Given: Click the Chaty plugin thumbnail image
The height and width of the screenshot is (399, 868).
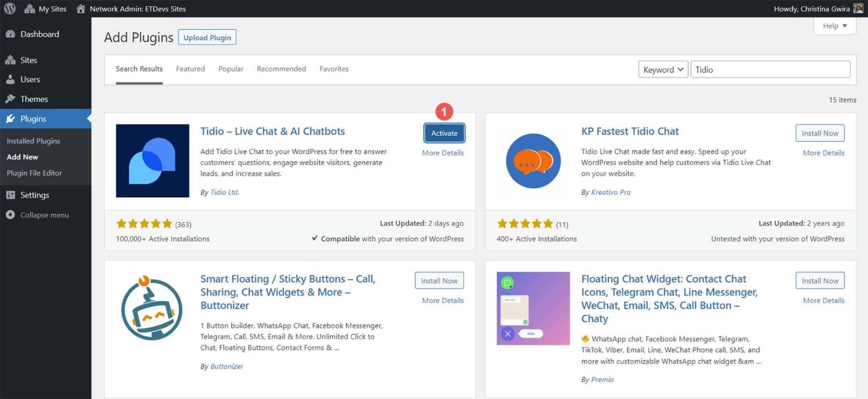Looking at the screenshot, I should pos(532,308).
